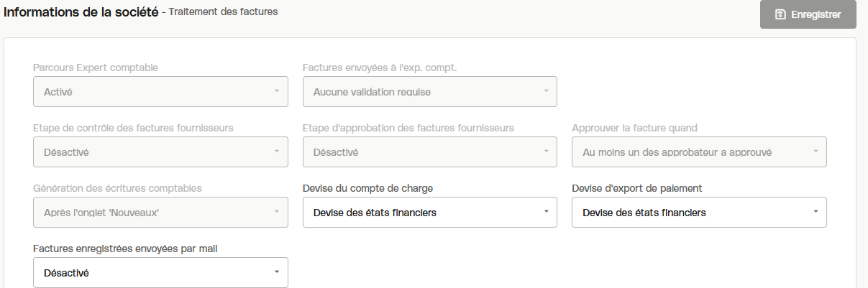This screenshot has height=288, width=868.
Task: Click arrow of Approuver la facture quand field
Action: tap(816, 152)
